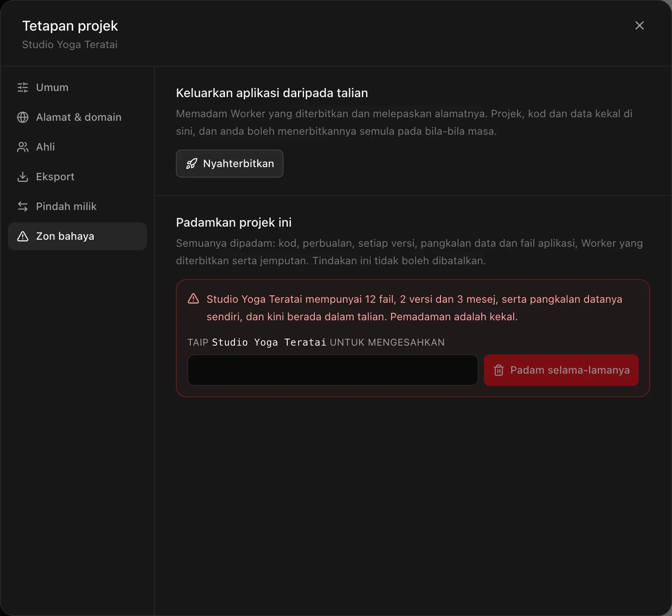Focus the project name confirmation input field
This screenshot has height=616, width=672.
(x=333, y=370)
